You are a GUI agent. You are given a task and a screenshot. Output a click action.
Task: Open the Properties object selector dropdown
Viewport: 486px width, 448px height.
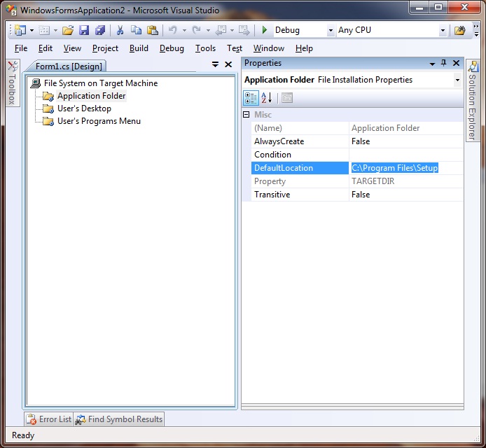(x=457, y=80)
